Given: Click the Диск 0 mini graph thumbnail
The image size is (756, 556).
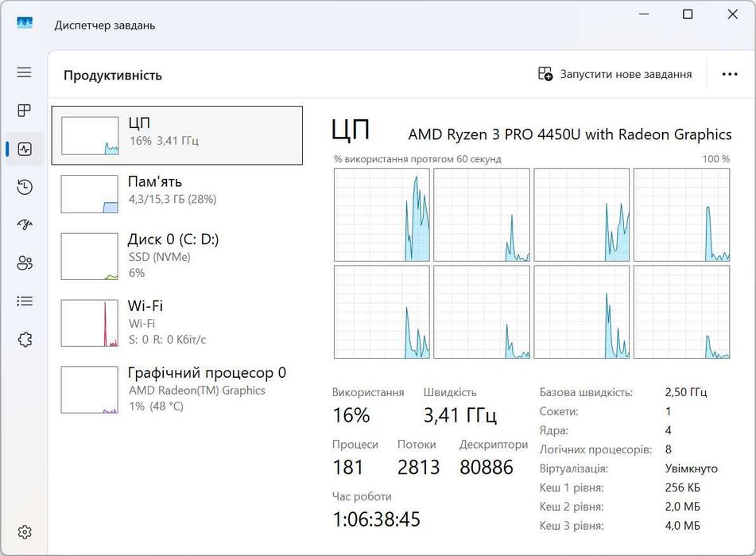Looking at the screenshot, I should pos(90,256).
